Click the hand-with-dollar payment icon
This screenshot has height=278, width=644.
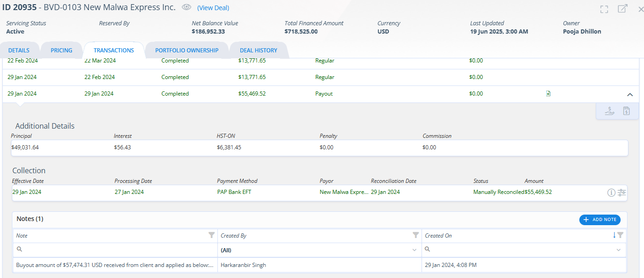(610, 111)
